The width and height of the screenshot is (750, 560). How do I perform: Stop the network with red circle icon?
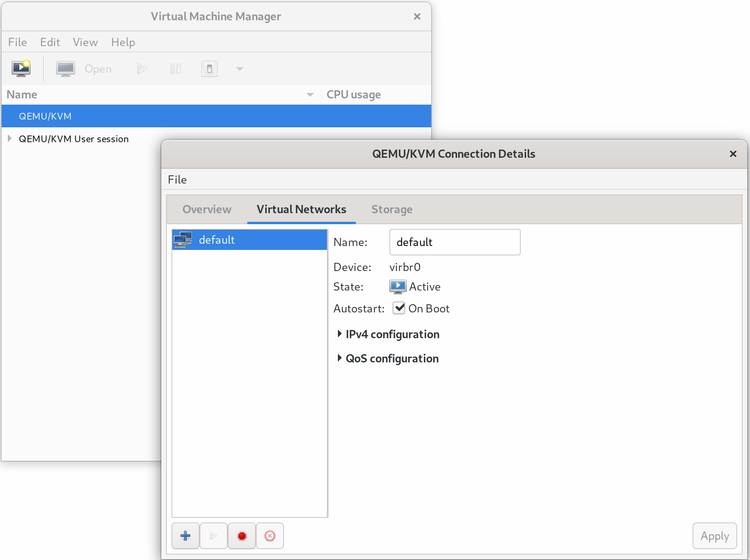[242, 536]
